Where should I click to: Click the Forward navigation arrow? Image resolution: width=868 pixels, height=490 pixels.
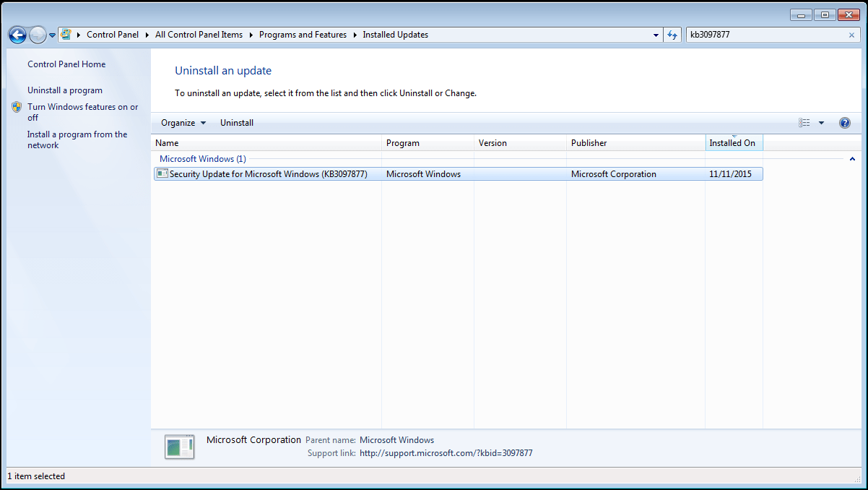[x=38, y=35]
